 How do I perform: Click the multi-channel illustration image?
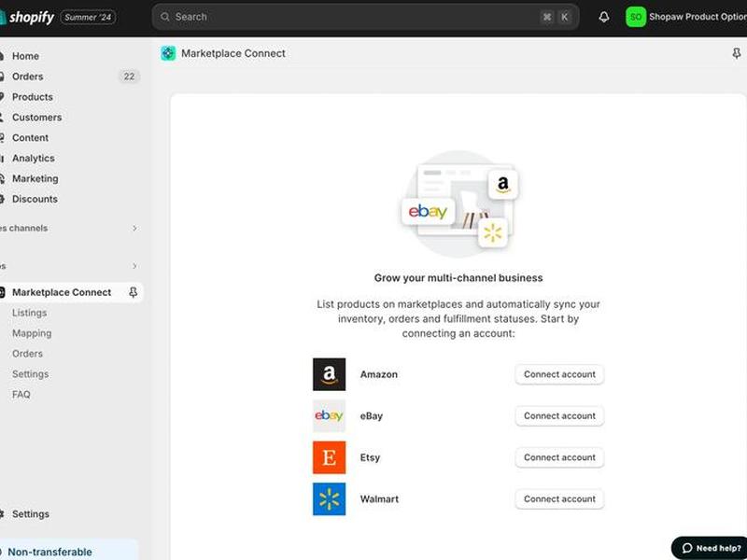click(x=458, y=204)
